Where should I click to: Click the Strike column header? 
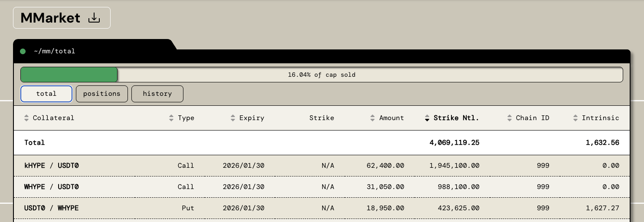pyautogui.click(x=321, y=118)
